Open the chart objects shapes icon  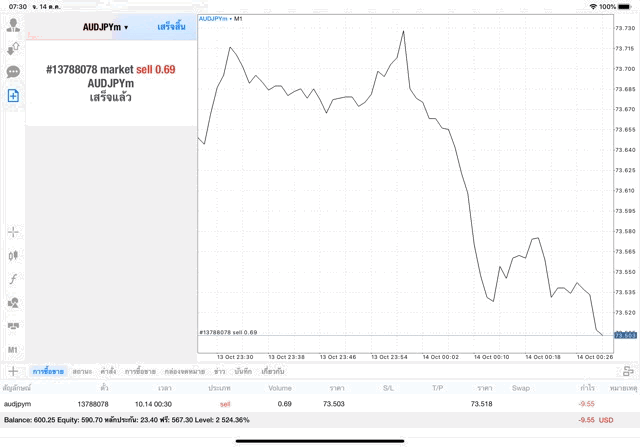pyautogui.click(x=14, y=302)
